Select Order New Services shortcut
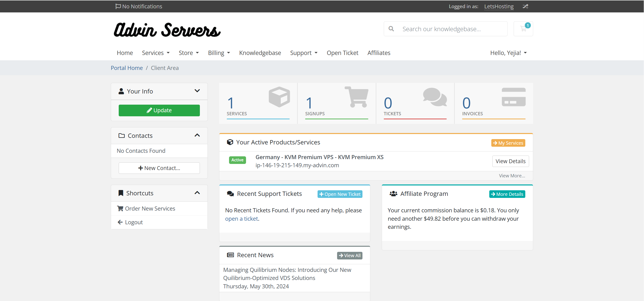Viewport: 644px width, 301px height. tap(159, 209)
